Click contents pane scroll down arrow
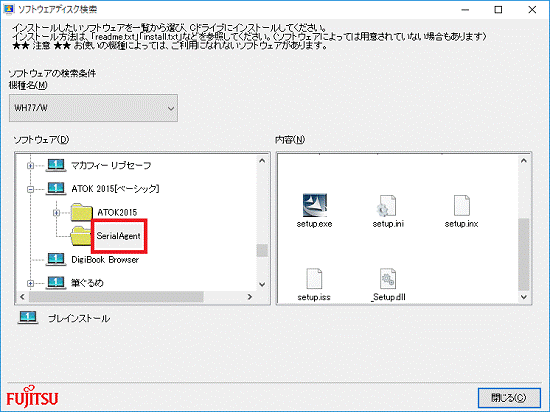 tap(524, 297)
